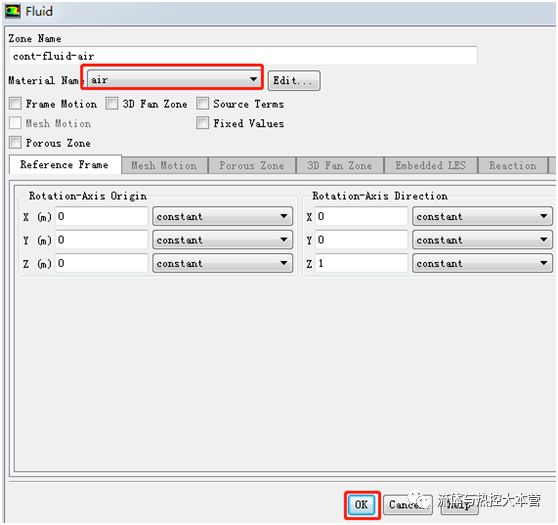The width and height of the screenshot is (558, 525).
Task: Focus the Z rotation-axis direction input field
Action: pos(361,263)
